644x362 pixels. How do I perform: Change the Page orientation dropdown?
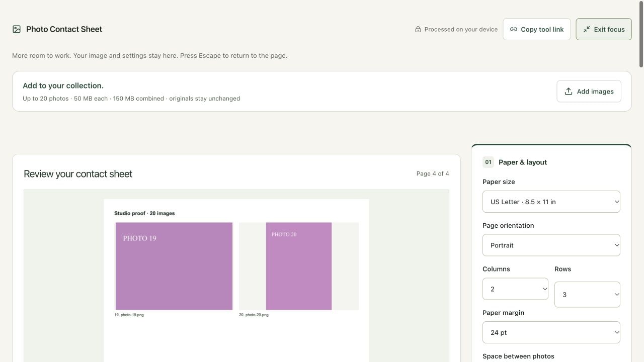551,245
